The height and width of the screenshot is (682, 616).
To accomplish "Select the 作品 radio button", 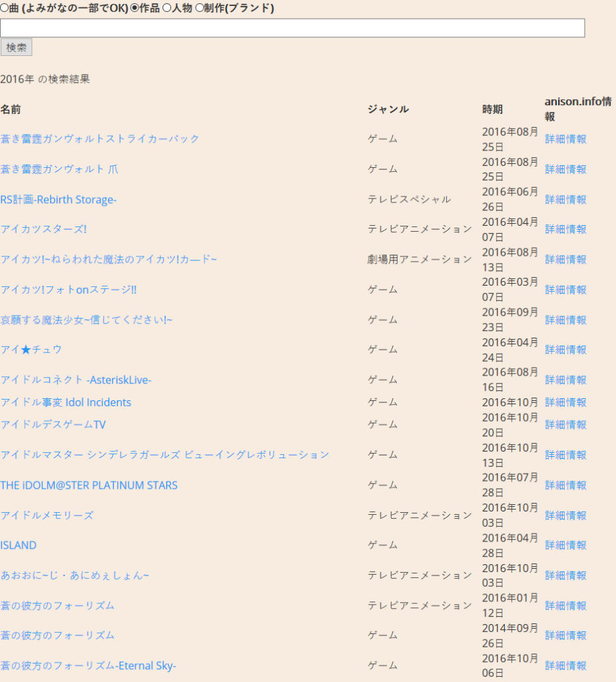I will coord(135,8).
